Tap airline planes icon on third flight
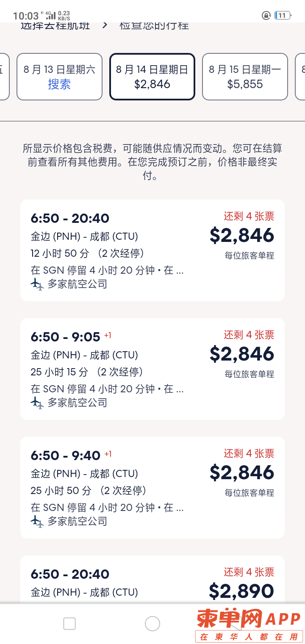Image resolution: width=305 pixels, height=644 pixels. click(x=37, y=522)
